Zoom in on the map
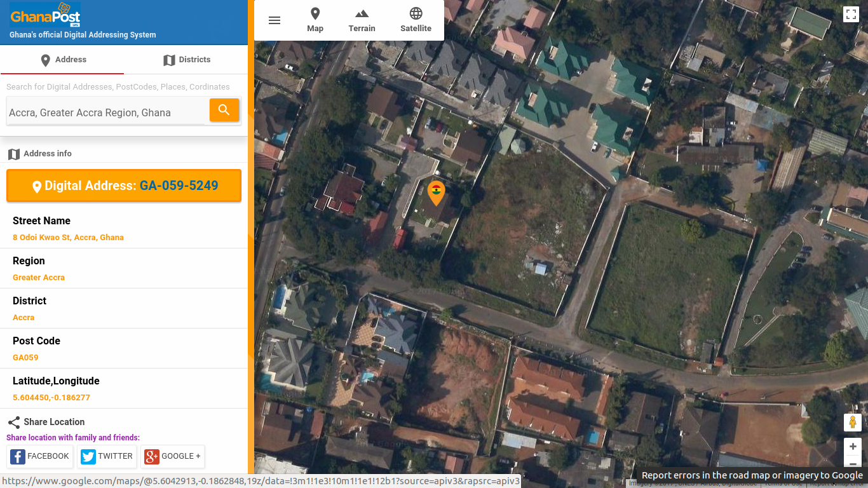Screen dimensions: 868x488 pos(852,446)
